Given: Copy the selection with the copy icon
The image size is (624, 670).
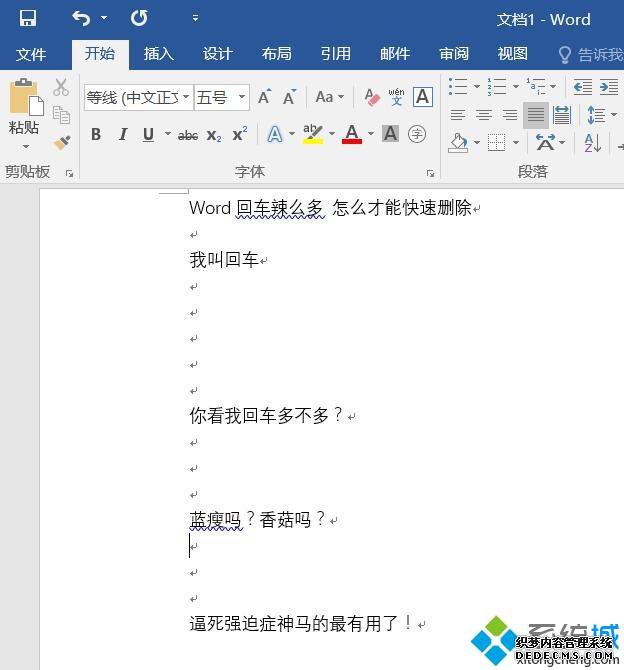Looking at the screenshot, I should 61,115.
